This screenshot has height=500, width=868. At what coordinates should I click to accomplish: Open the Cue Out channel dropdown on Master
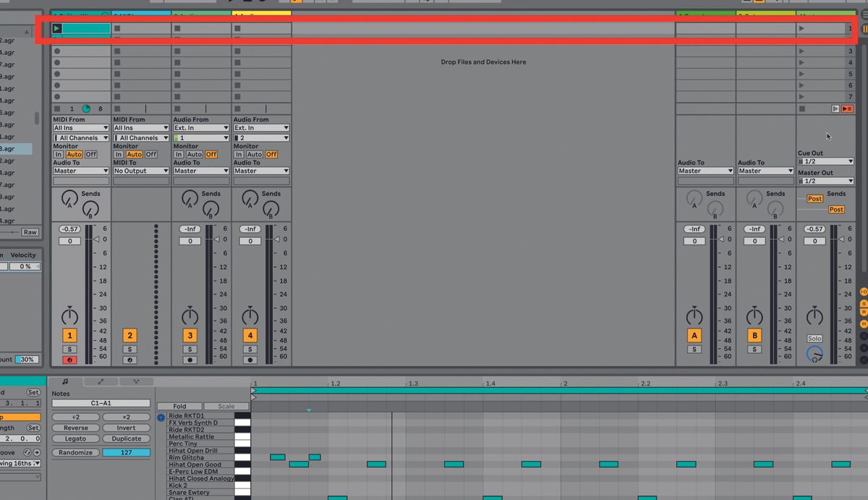(x=825, y=161)
